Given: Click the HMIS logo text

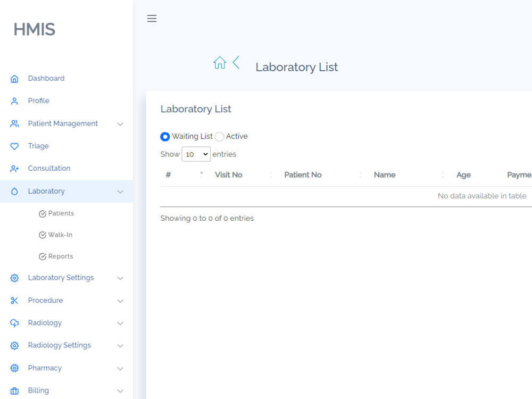Looking at the screenshot, I should [34, 29].
